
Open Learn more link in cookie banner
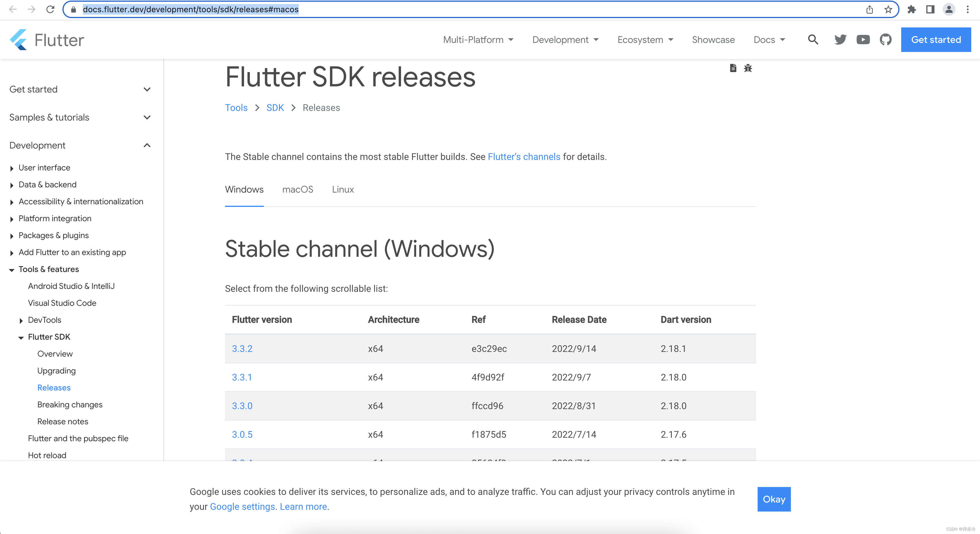point(303,507)
